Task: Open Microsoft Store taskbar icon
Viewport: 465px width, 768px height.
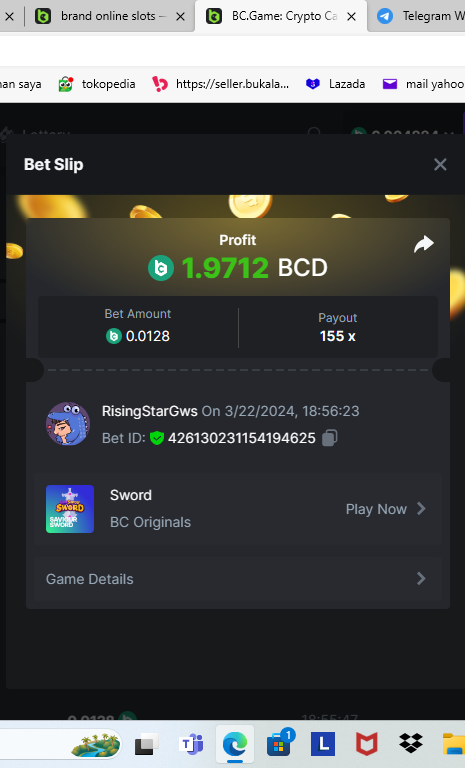Action: tap(280, 744)
